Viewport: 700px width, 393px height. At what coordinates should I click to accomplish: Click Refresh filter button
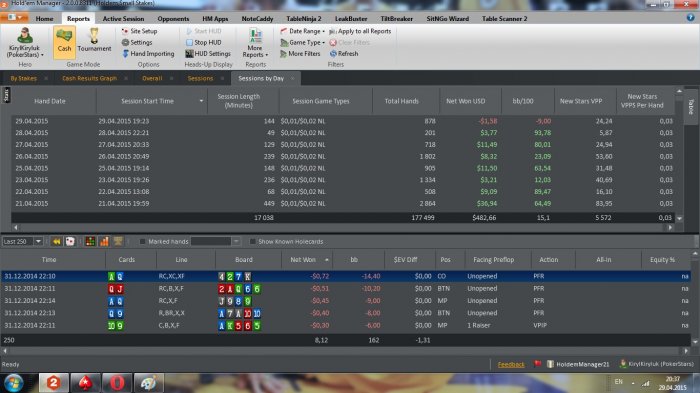point(344,54)
